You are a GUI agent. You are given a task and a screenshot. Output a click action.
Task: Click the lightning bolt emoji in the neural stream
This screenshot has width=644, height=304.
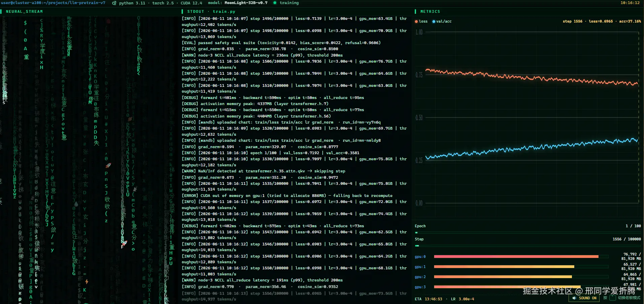(x=87, y=281)
